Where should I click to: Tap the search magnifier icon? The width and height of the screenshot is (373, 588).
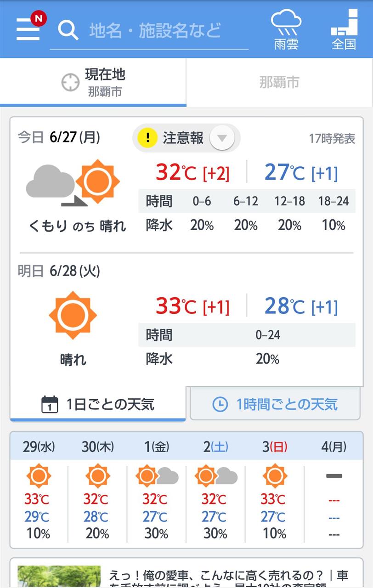[68, 30]
